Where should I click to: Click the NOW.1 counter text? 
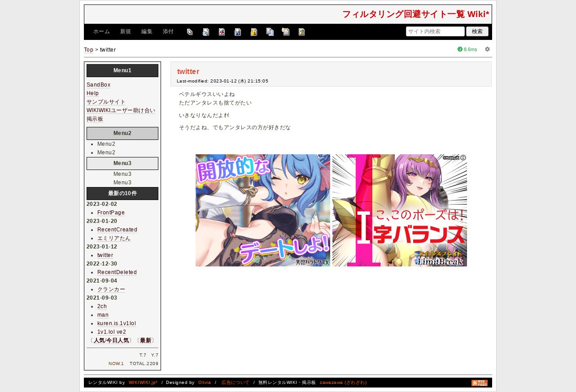(116, 364)
